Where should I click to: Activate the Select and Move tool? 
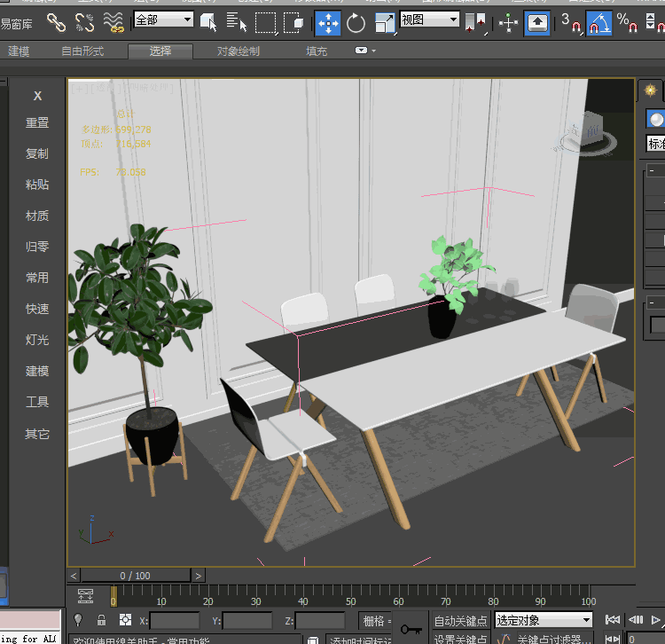328,23
